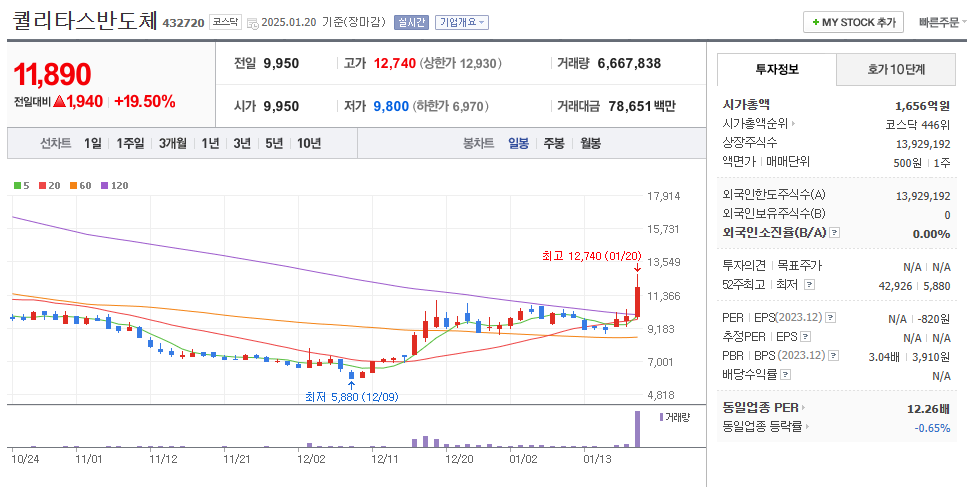Click the 외국인소진율 value 0.00%

point(931,234)
